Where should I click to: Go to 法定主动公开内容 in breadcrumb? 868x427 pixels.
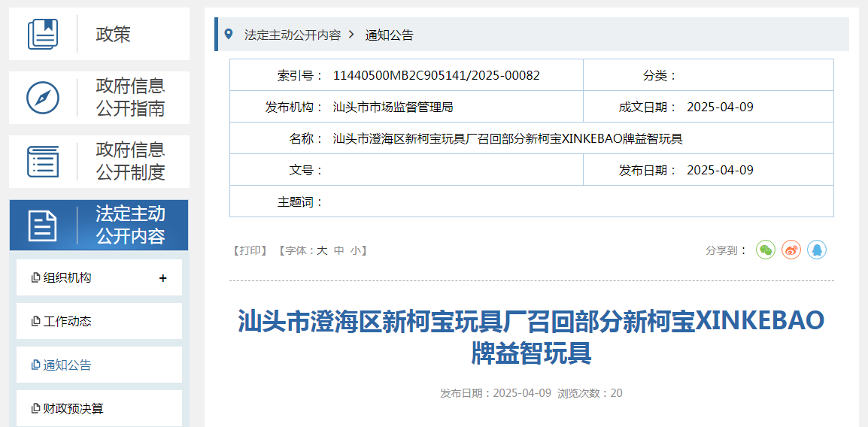point(292,35)
